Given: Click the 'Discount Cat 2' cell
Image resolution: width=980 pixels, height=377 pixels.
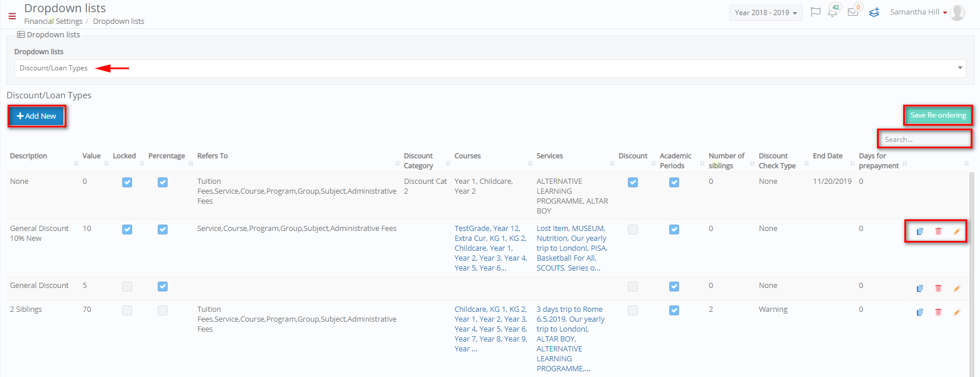Looking at the screenshot, I should 425,186.
